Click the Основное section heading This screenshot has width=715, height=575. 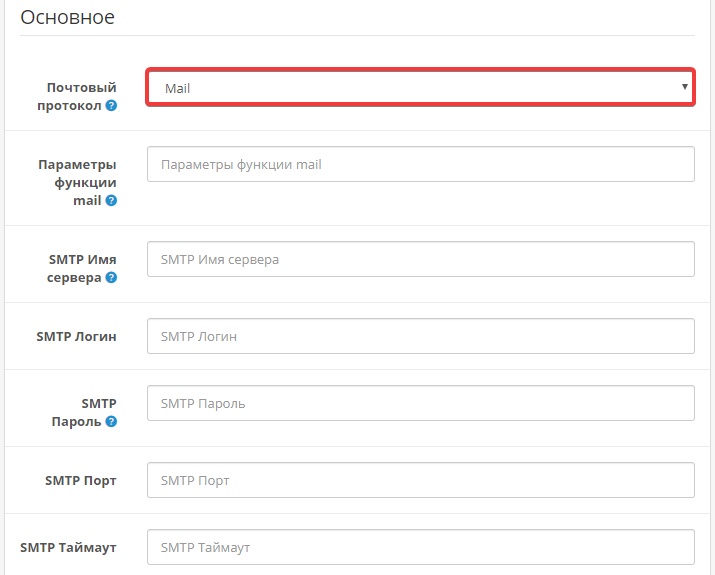pos(67,17)
